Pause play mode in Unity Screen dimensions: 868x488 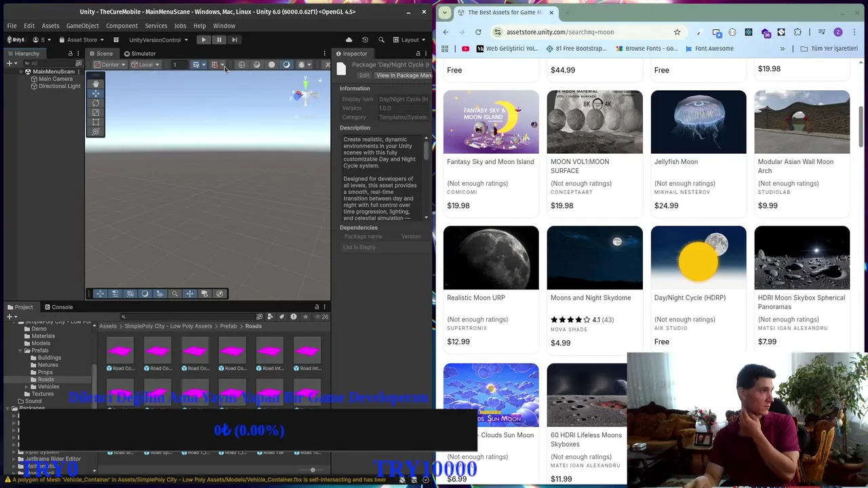click(x=219, y=40)
